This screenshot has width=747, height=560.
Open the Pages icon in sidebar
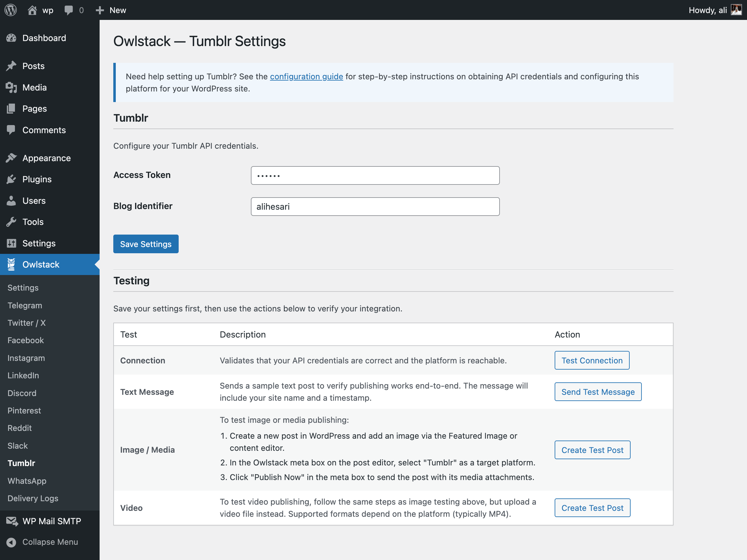click(11, 108)
